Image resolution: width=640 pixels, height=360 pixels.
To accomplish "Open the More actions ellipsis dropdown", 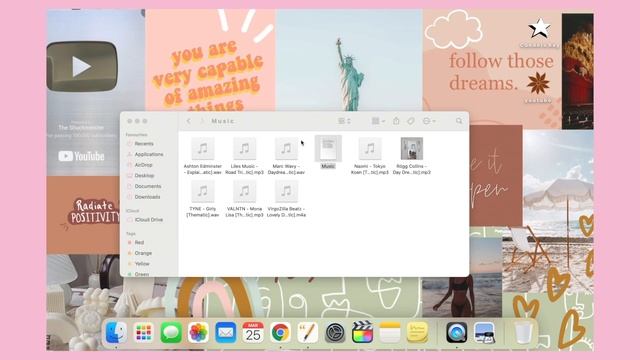I will 429,121.
